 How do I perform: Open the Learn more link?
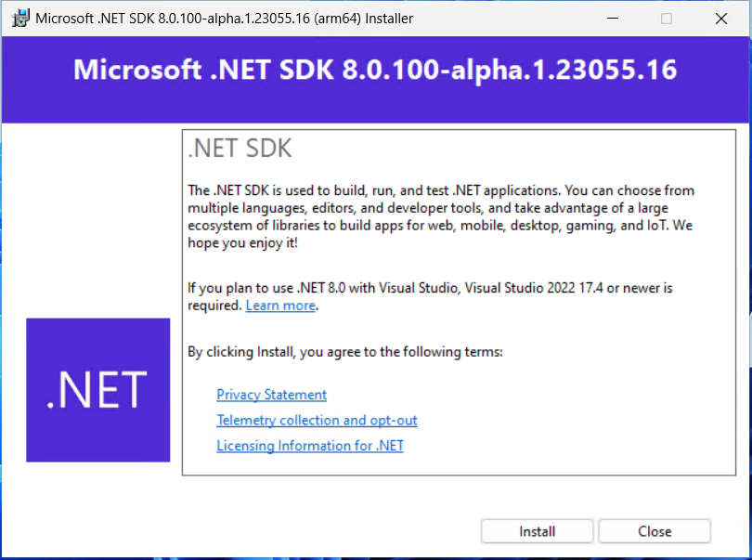pyautogui.click(x=280, y=305)
